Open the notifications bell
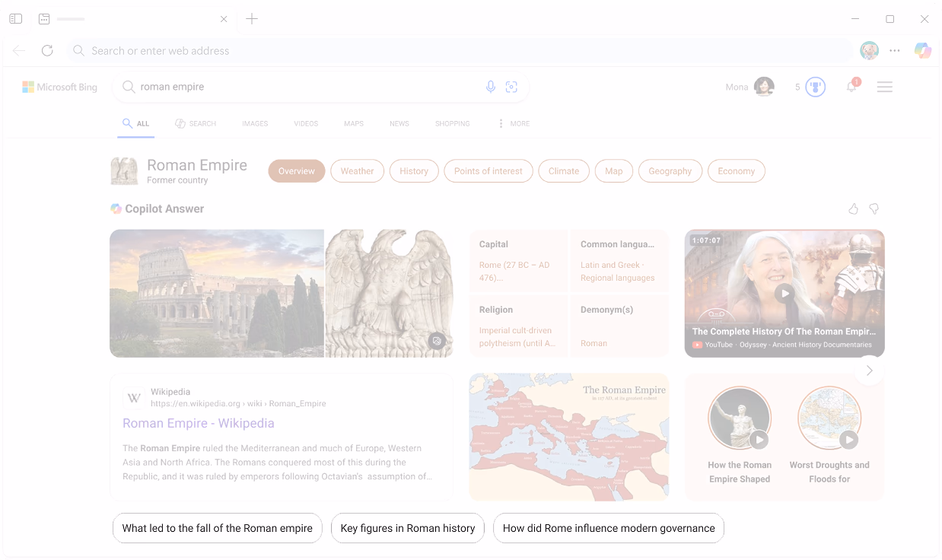Image resolution: width=942 pixels, height=560 pixels. coord(851,87)
